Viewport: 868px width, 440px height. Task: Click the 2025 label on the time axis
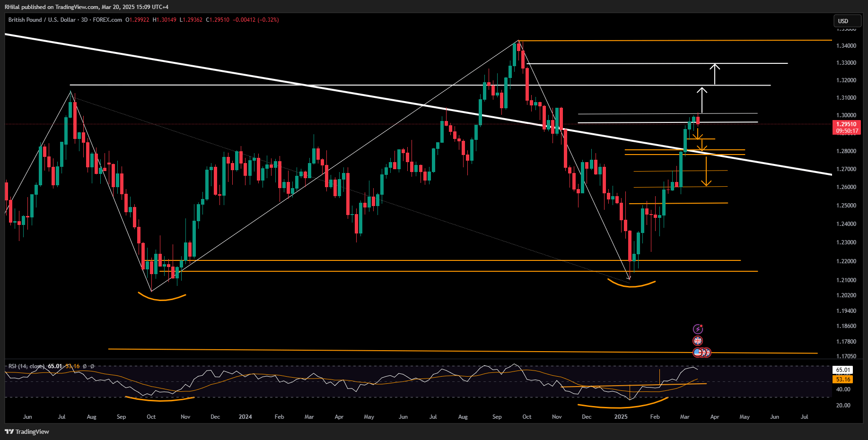coord(621,417)
